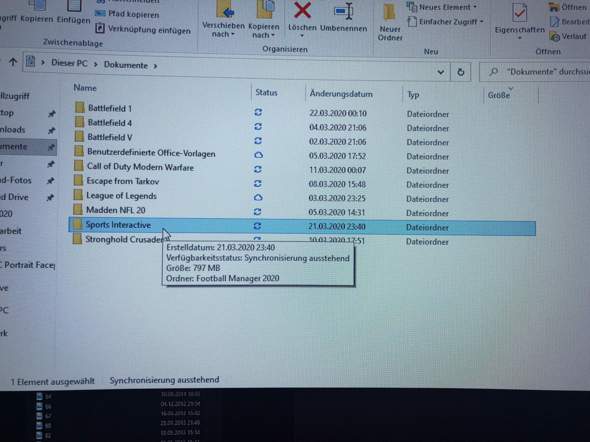Open Eigenschaften properties button
The width and height of the screenshot is (590, 442).
(x=519, y=20)
